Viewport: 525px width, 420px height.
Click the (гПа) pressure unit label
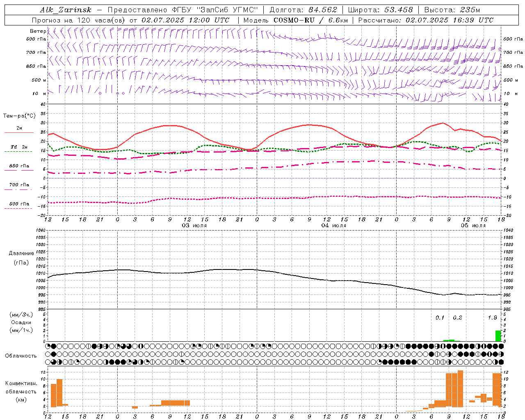pos(21,262)
